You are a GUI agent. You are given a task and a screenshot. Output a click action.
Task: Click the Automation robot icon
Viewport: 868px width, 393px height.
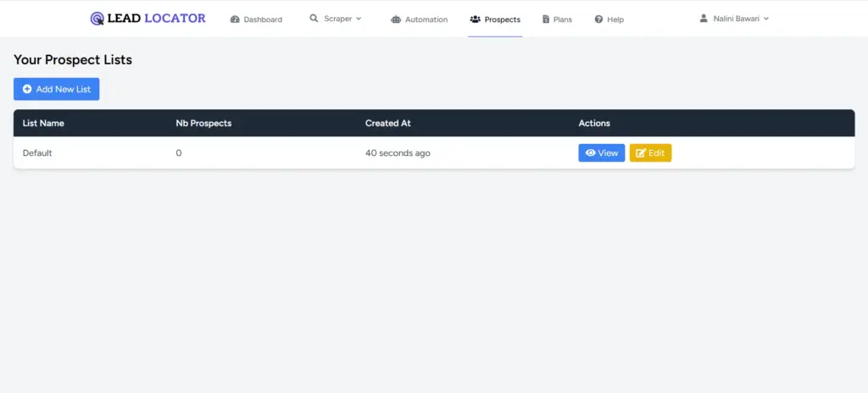click(396, 19)
